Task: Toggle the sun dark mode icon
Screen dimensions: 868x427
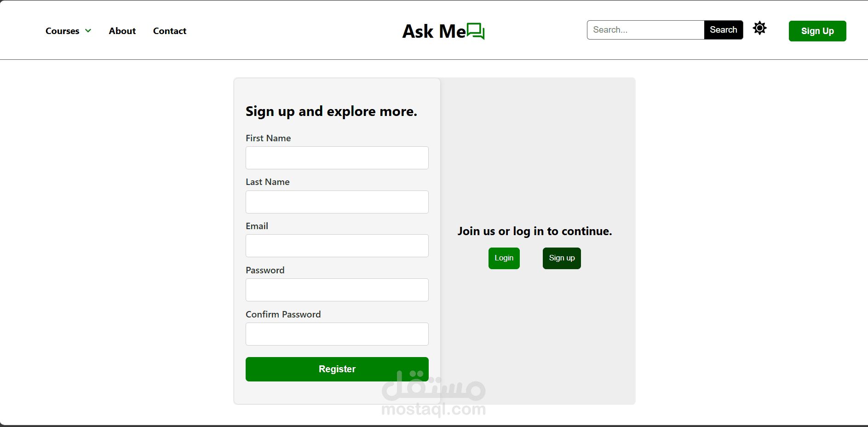Action: [x=759, y=29]
